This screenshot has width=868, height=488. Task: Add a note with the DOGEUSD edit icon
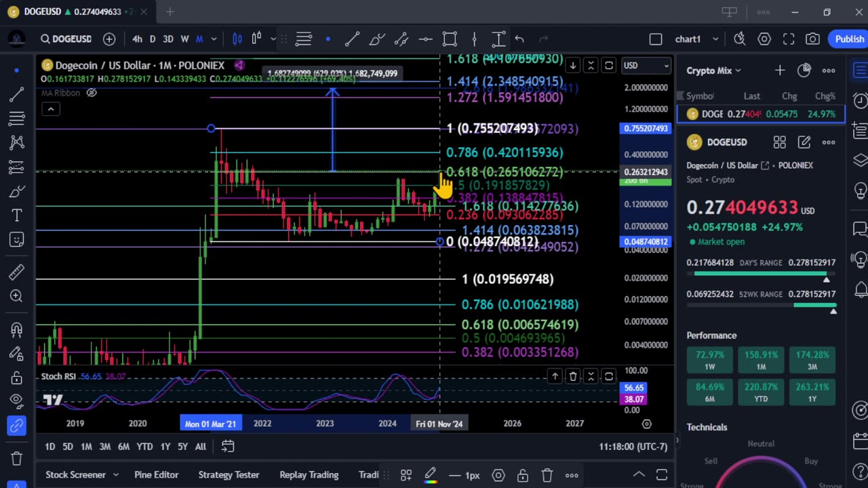(804, 142)
